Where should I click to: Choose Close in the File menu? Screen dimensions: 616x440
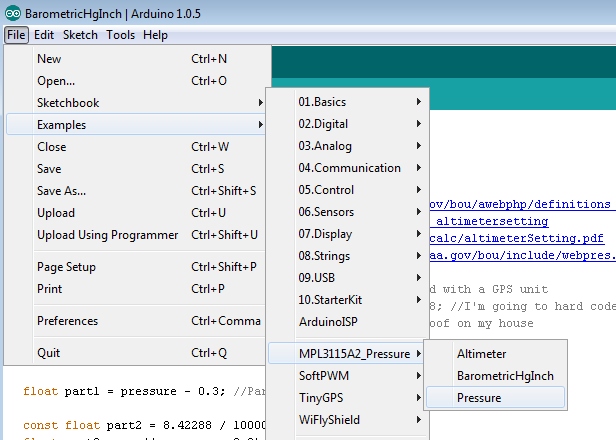click(x=136, y=147)
